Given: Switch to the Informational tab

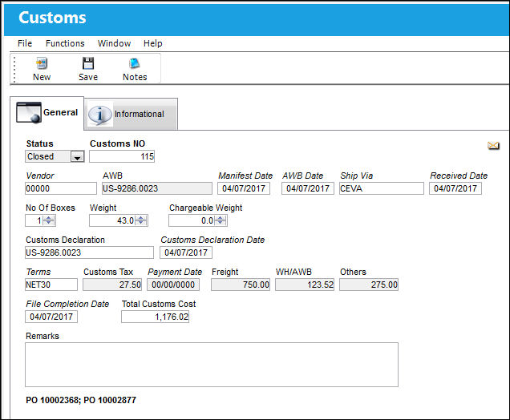Looking at the screenshot, I should pyautogui.click(x=131, y=114).
